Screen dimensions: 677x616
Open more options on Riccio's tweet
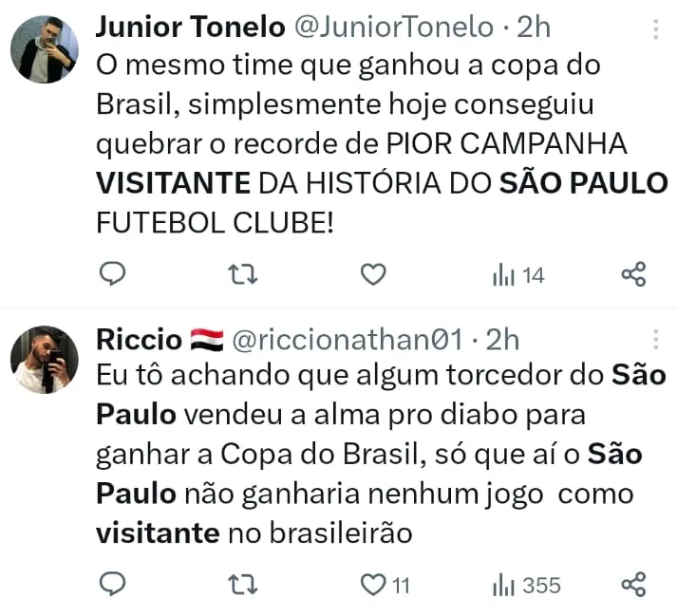[656, 338]
